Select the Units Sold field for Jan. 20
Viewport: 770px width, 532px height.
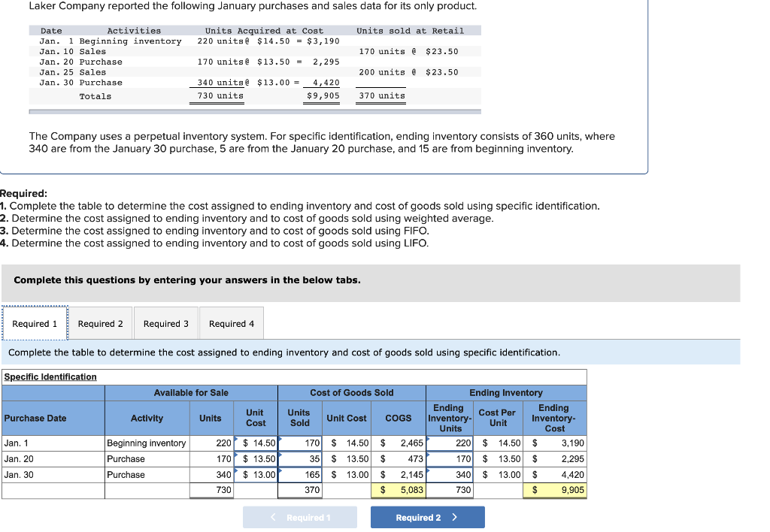[x=299, y=459]
